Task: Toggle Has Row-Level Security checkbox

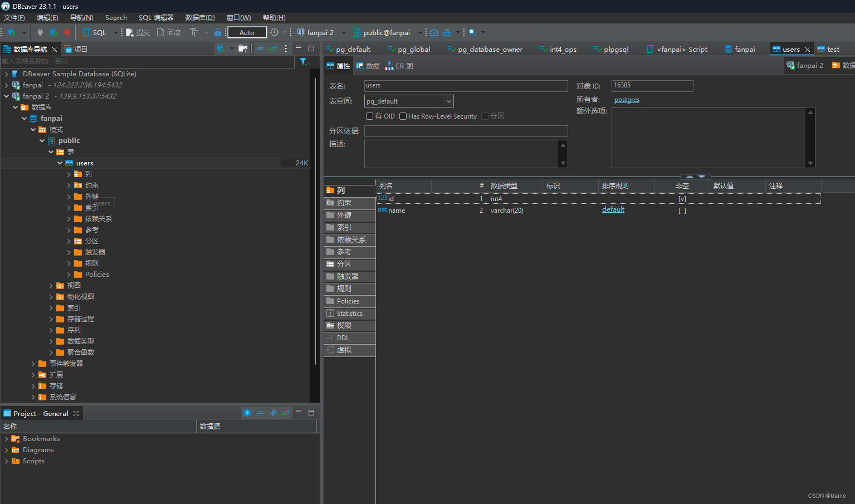Action: (403, 116)
